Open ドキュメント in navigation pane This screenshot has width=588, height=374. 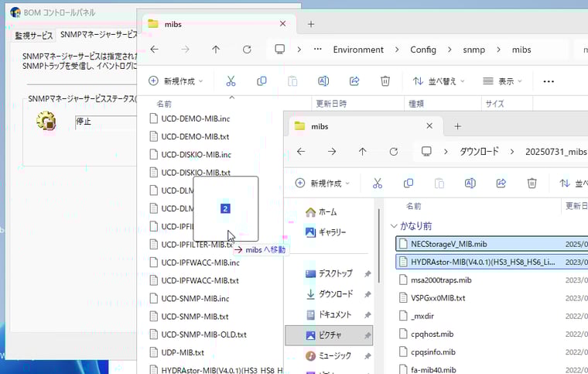coord(329,314)
